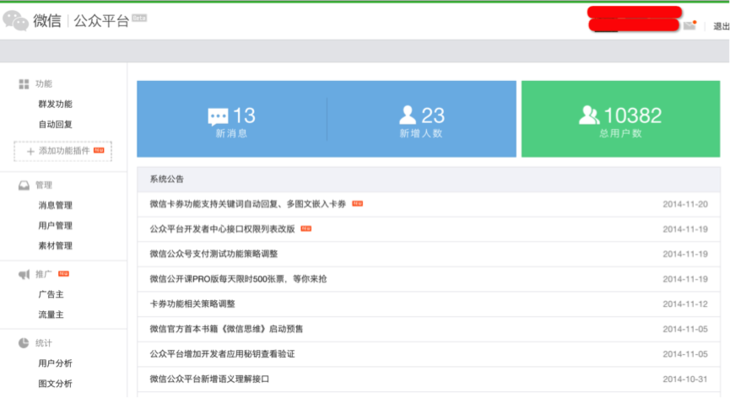Open announcement 卡券功能相关策略调整
The width and height of the screenshot is (730, 398).
click(192, 304)
